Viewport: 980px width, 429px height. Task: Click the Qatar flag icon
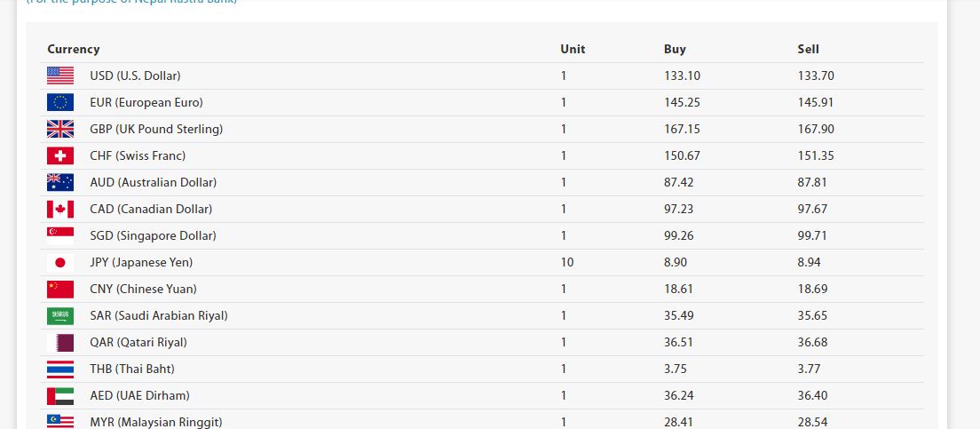pyautogui.click(x=60, y=343)
